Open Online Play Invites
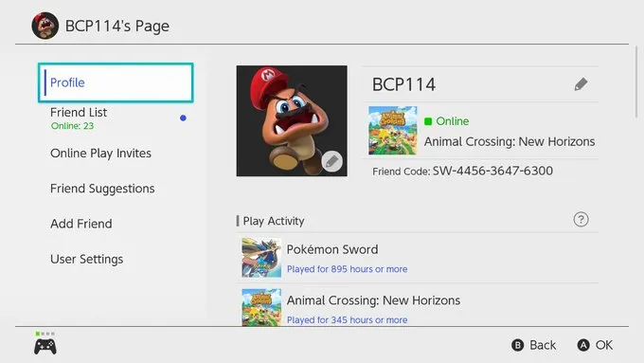Viewport: 644px width, 363px height. point(100,154)
